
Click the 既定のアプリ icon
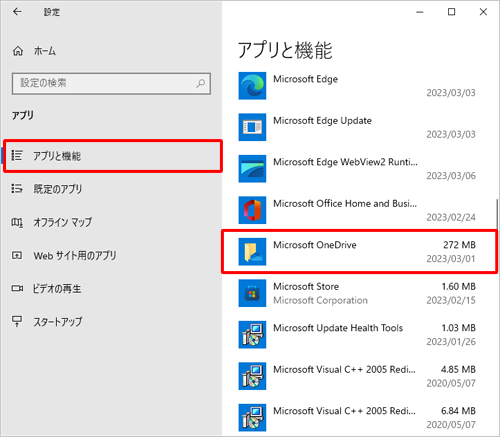click(x=17, y=189)
